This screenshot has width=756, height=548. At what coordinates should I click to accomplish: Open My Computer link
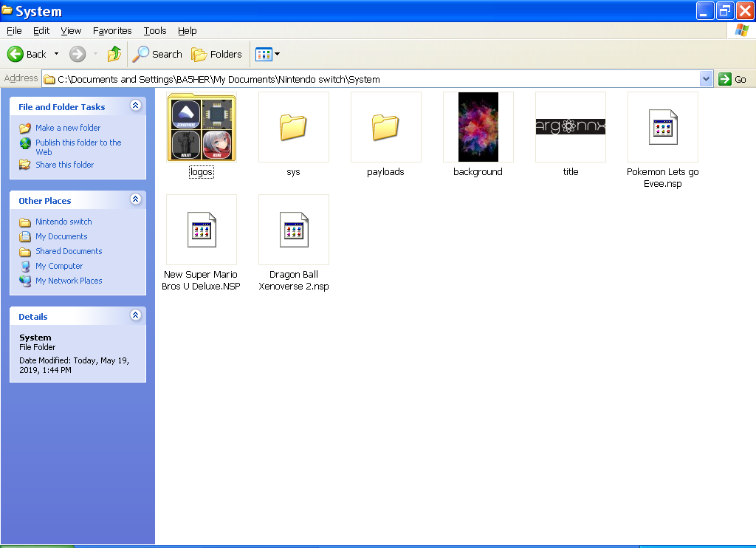pos(59,266)
